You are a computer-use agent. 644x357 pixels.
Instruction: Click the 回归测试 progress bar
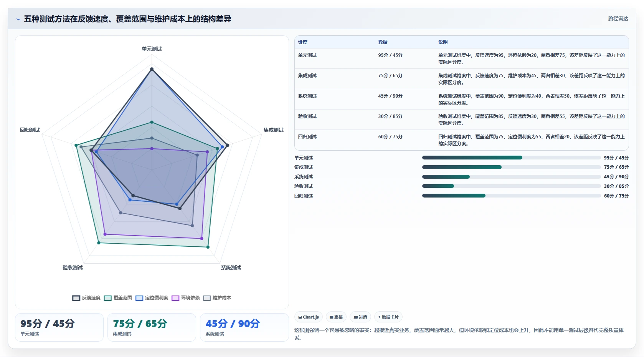point(511,196)
